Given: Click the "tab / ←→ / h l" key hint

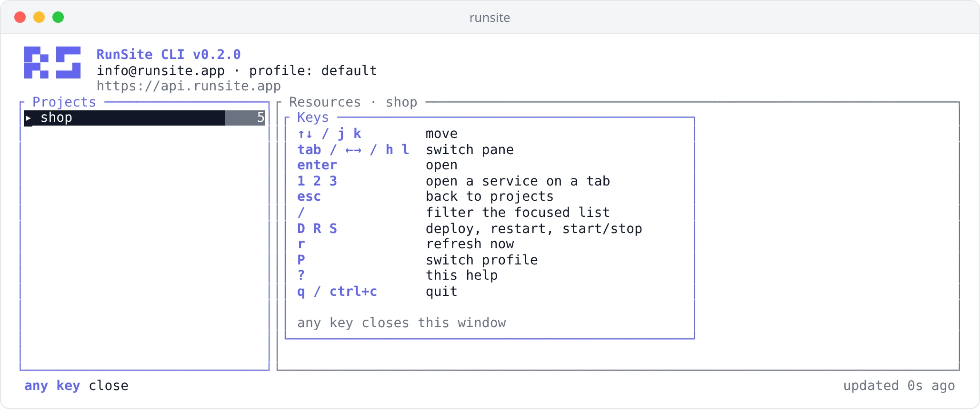Looking at the screenshot, I should (x=353, y=150).
